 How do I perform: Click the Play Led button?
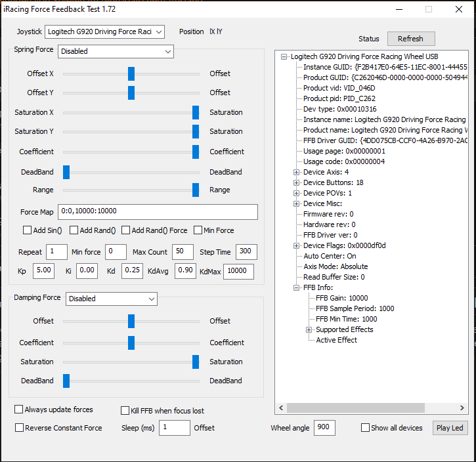(x=450, y=428)
